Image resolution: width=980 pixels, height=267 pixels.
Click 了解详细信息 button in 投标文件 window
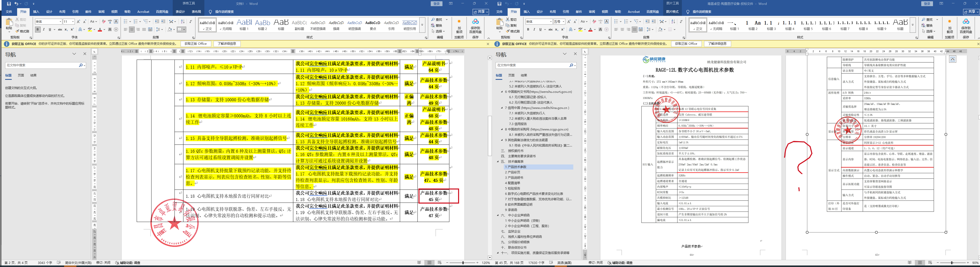click(x=717, y=44)
